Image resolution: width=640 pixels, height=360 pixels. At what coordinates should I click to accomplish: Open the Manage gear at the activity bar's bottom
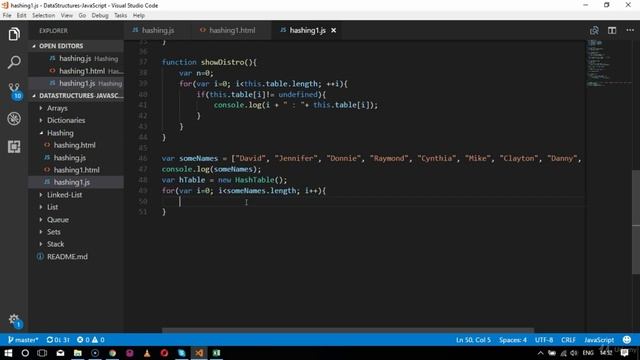tap(15, 320)
